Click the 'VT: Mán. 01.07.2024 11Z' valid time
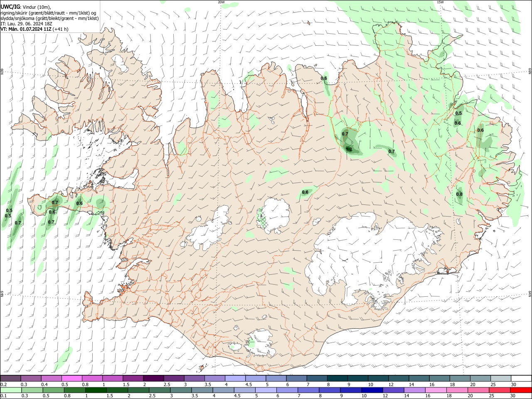532x399 pixels. (x=26, y=29)
